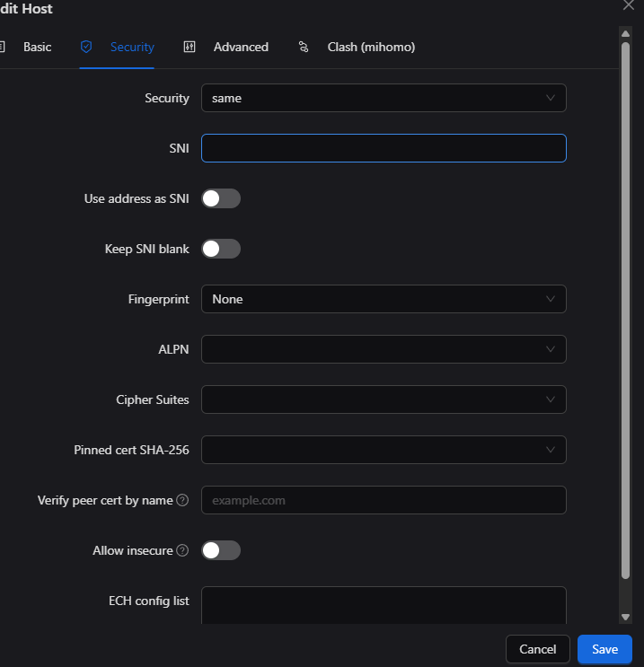The height and width of the screenshot is (667, 644).
Task: Expand the Cipher Suites dropdown
Action: point(384,399)
